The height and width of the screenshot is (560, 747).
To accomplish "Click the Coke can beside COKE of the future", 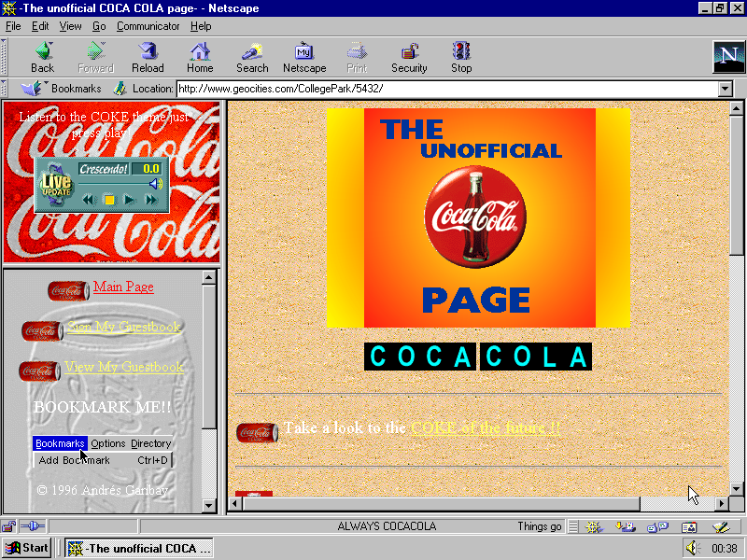I will (258, 432).
